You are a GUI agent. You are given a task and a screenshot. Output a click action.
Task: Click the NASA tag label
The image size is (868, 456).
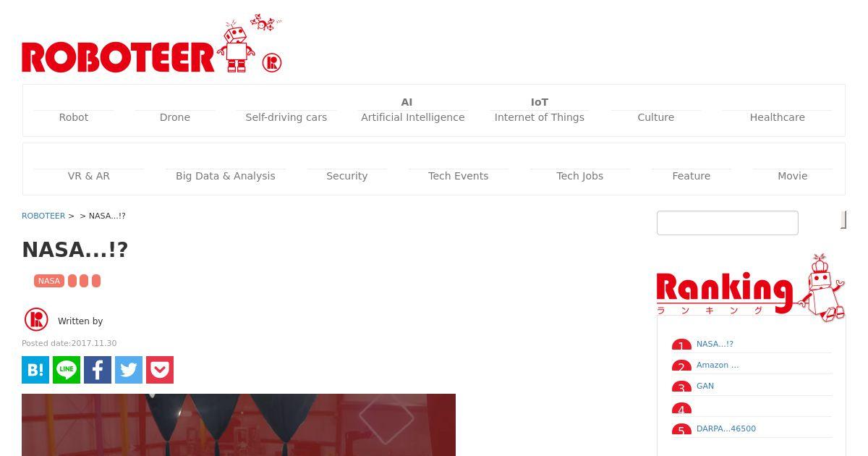point(49,281)
